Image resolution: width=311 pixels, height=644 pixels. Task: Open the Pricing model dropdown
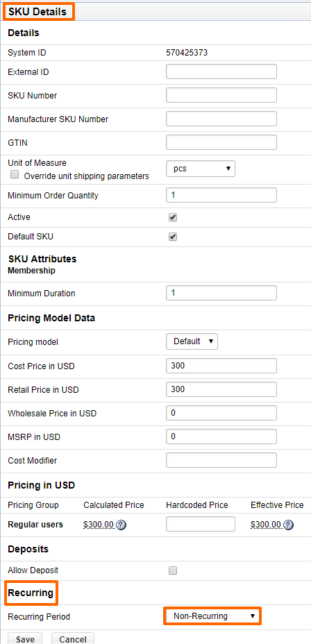point(192,341)
